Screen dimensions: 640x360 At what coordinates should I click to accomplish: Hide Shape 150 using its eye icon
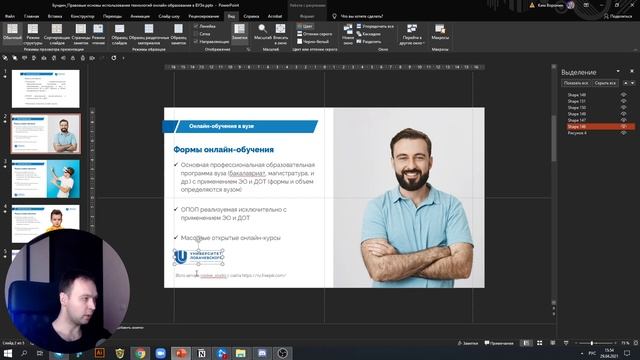point(623,108)
